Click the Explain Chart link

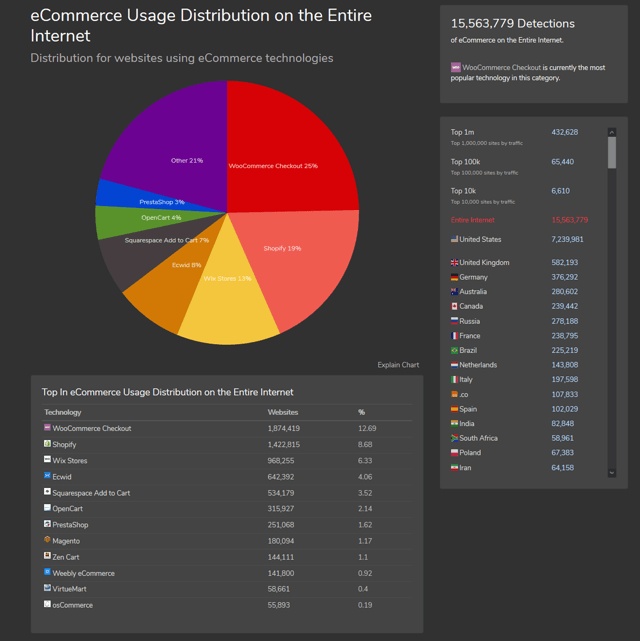click(x=398, y=365)
